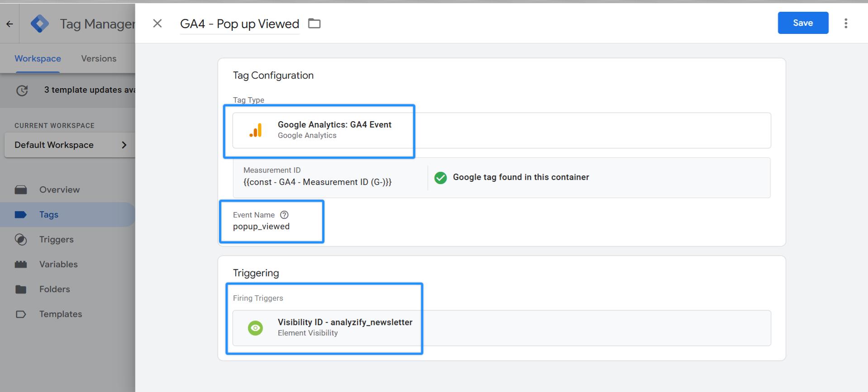
Task: Open the 3 template updates notice
Action: (x=90, y=90)
